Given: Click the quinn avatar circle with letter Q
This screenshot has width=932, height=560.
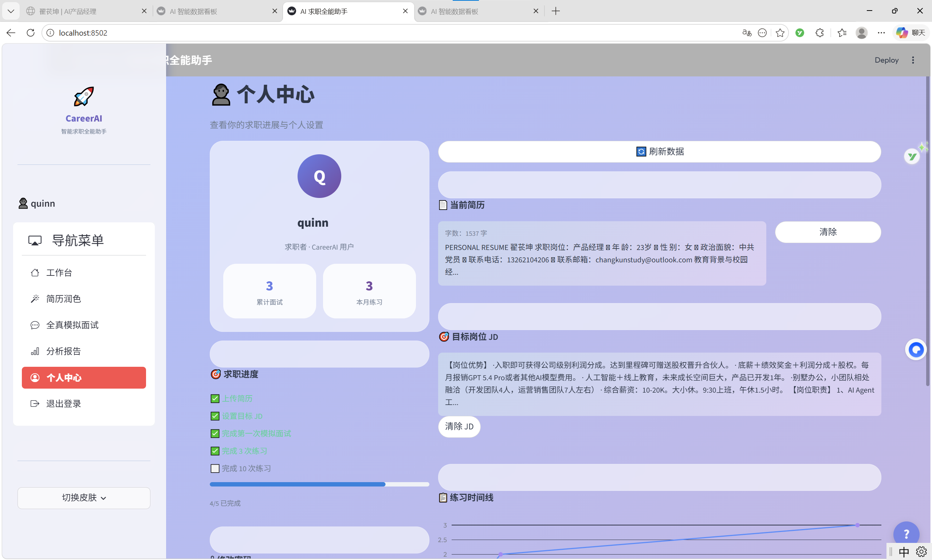Looking at the screenshot, I should tap(319, 176).
